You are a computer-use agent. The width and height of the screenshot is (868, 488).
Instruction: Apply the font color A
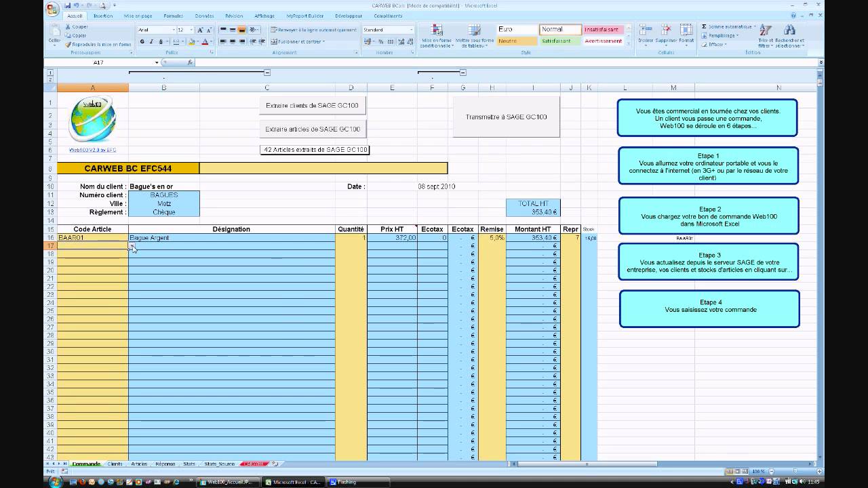pos(205,41)
